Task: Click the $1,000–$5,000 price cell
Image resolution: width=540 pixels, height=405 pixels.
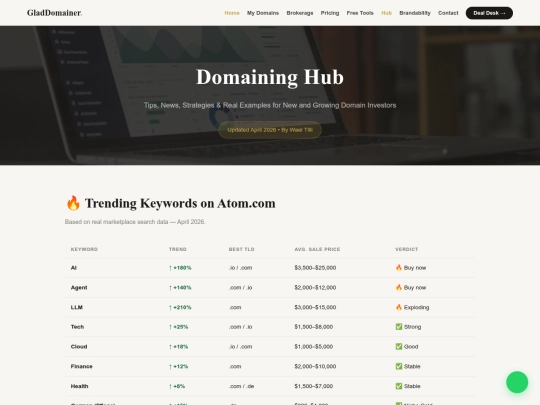Action: point(314,346)
